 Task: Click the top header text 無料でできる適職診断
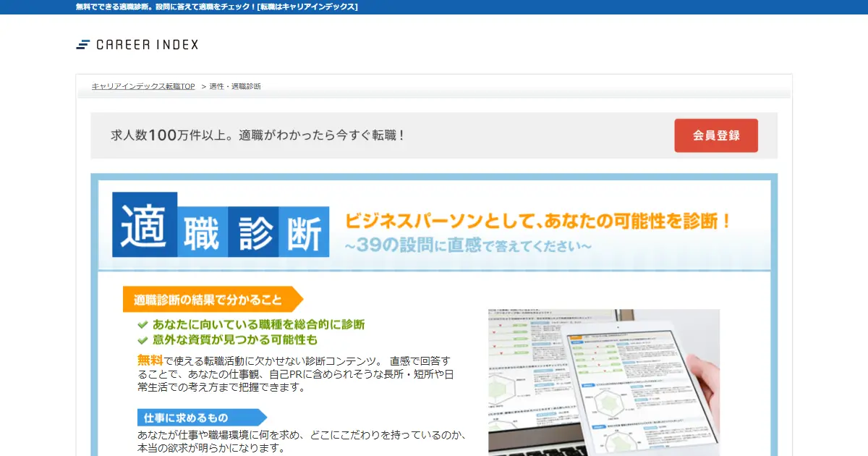point(216,7)
